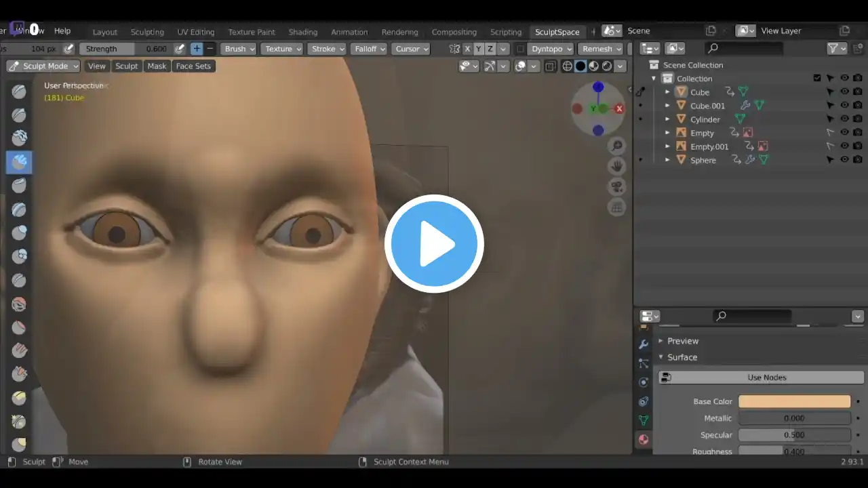Open the Face Sets menu

point(193,66)
